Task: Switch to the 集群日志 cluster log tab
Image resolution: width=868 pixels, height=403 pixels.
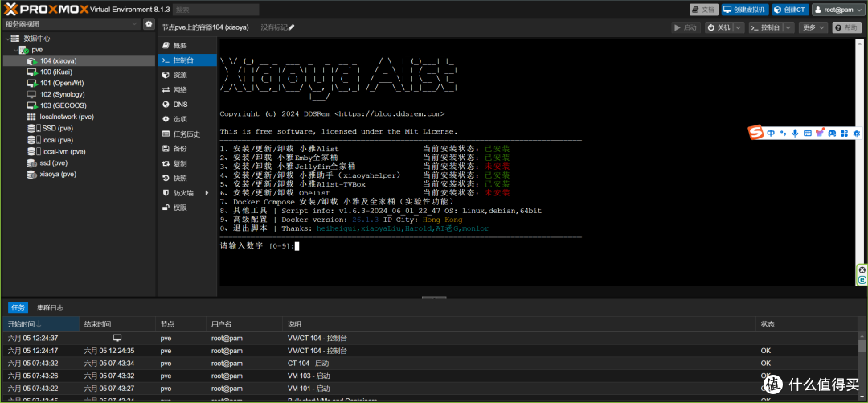Action: [50, 308]
